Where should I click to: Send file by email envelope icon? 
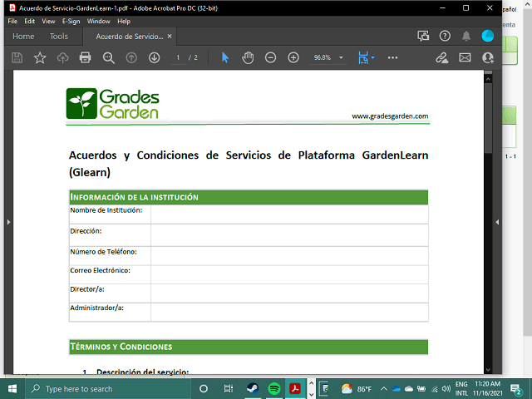point(465,57)
